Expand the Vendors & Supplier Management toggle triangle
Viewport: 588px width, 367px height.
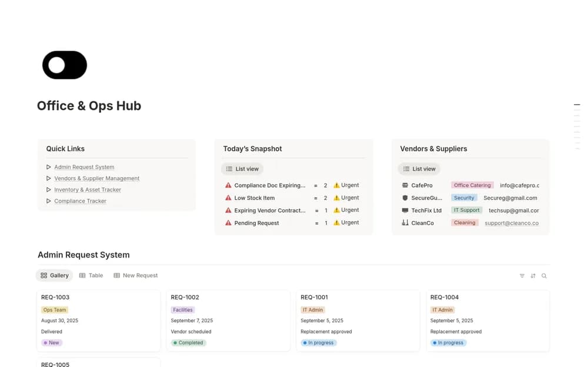pos(48,178)
